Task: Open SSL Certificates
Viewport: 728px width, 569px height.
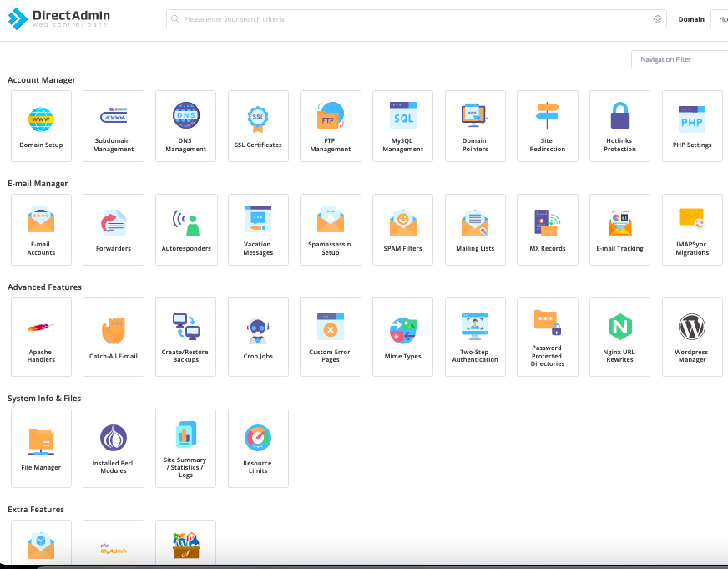Action: click(258, 126)
